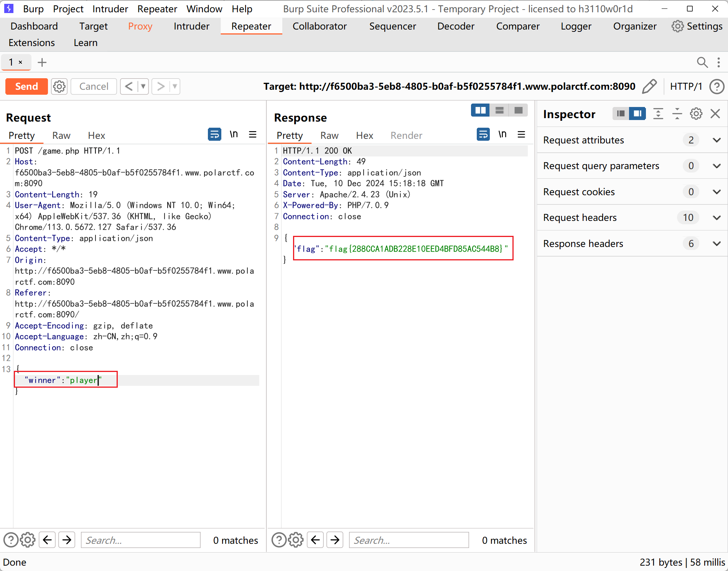Select the response Raw view tab
Image resolution: width=728 pixels, height=571 pixels.
tap(329, 135)
